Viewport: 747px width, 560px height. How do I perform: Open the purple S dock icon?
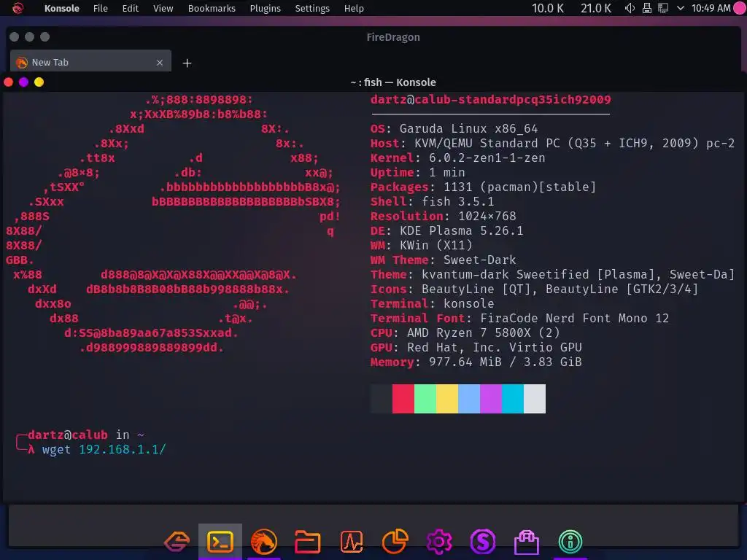tap(483, 542)
